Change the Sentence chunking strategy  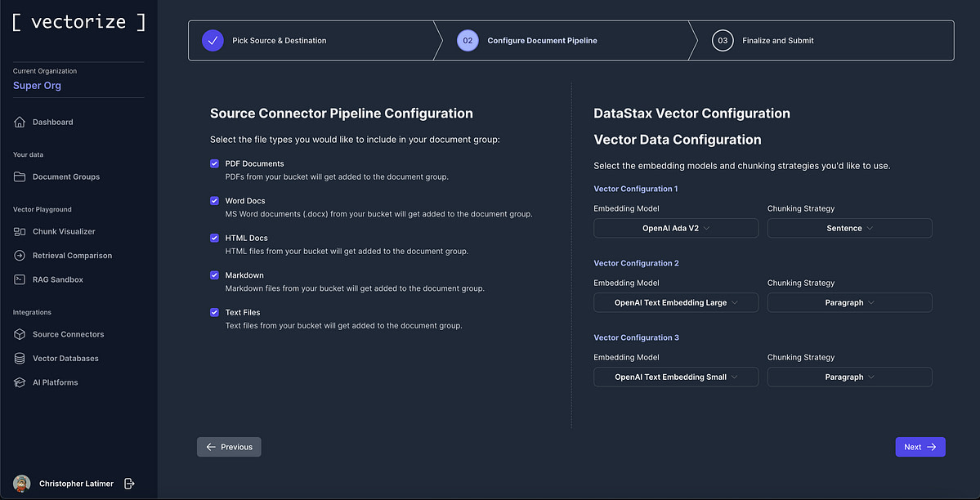849,228
